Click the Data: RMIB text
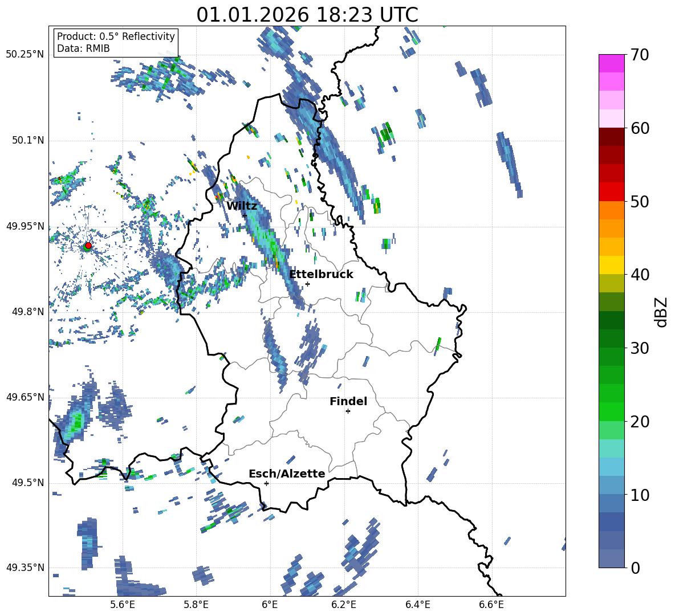Screen dimensions: 675x616 pyautogui.click(x=83, y=48)
